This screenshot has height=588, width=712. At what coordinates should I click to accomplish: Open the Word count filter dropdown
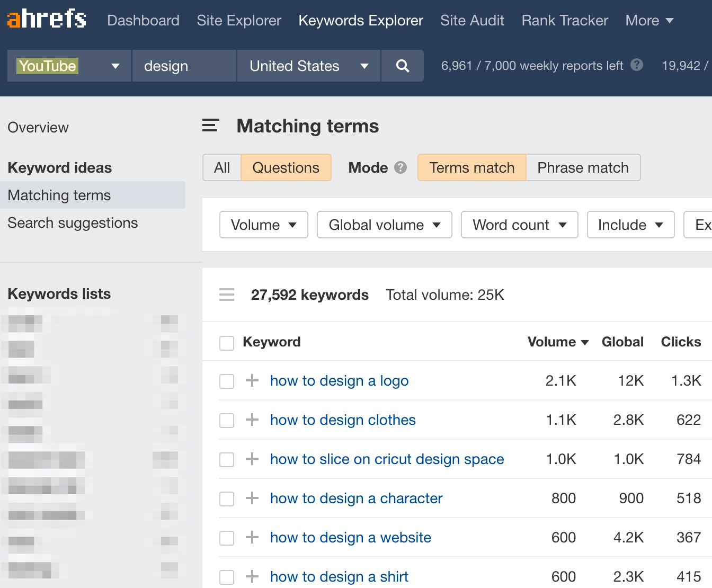(x=519, y=225)
